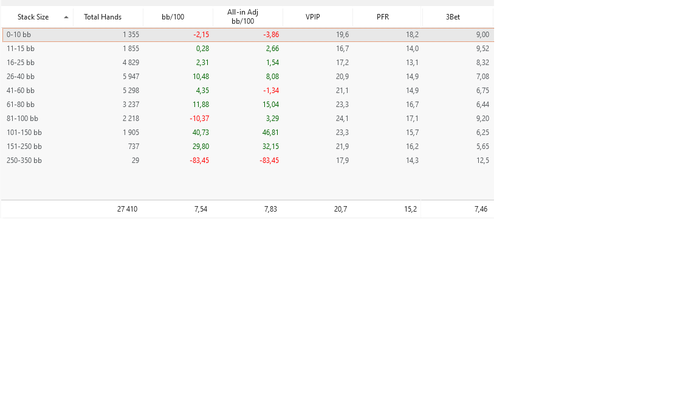Select the 26-40 bb stack row

tap(248, 76)
